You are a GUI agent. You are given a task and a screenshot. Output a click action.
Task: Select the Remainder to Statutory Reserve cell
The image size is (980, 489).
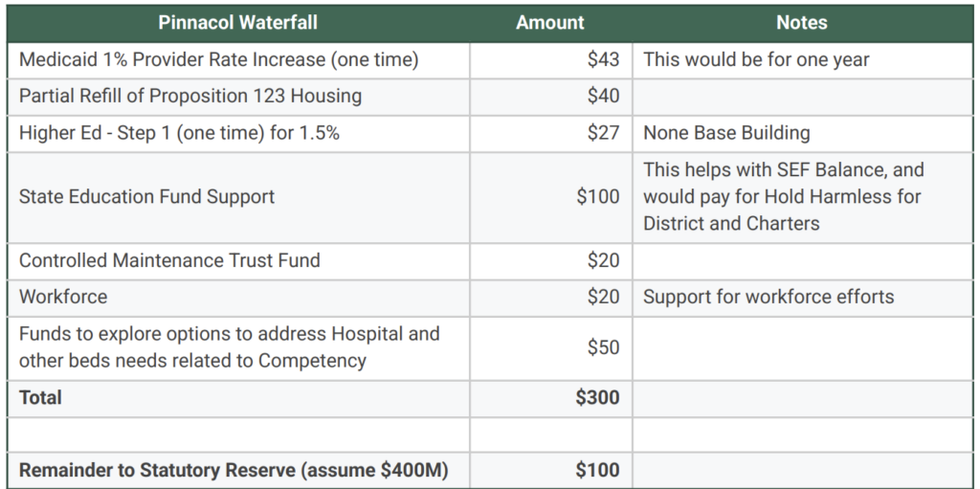click(234, 470)
